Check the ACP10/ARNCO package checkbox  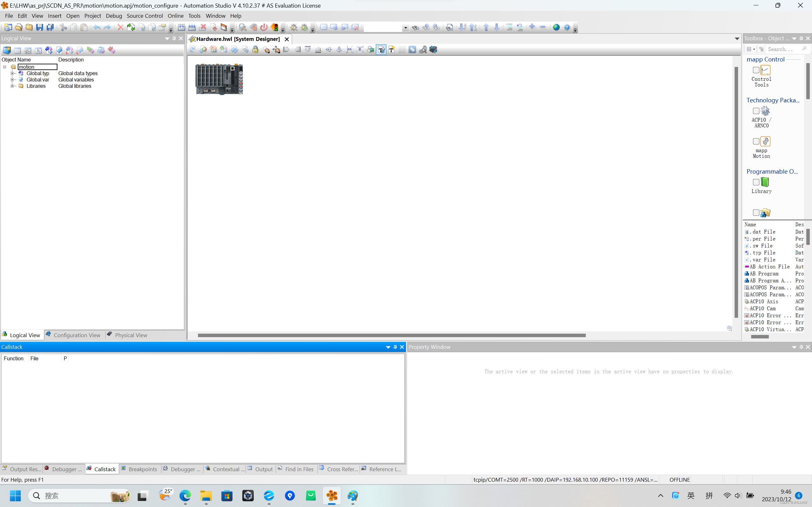(756, 111)
